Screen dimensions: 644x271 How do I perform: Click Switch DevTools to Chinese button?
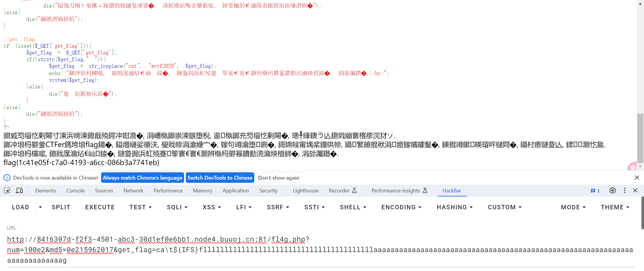(x=220, y=178)
